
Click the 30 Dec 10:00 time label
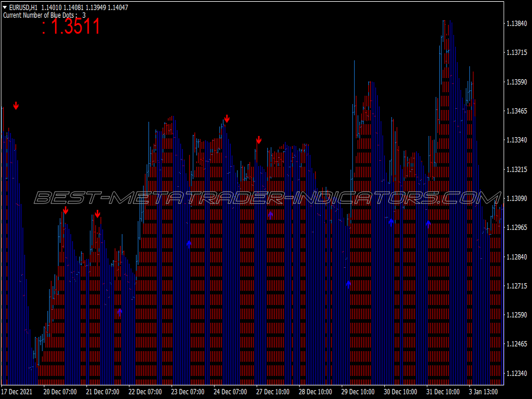[400, 392]
